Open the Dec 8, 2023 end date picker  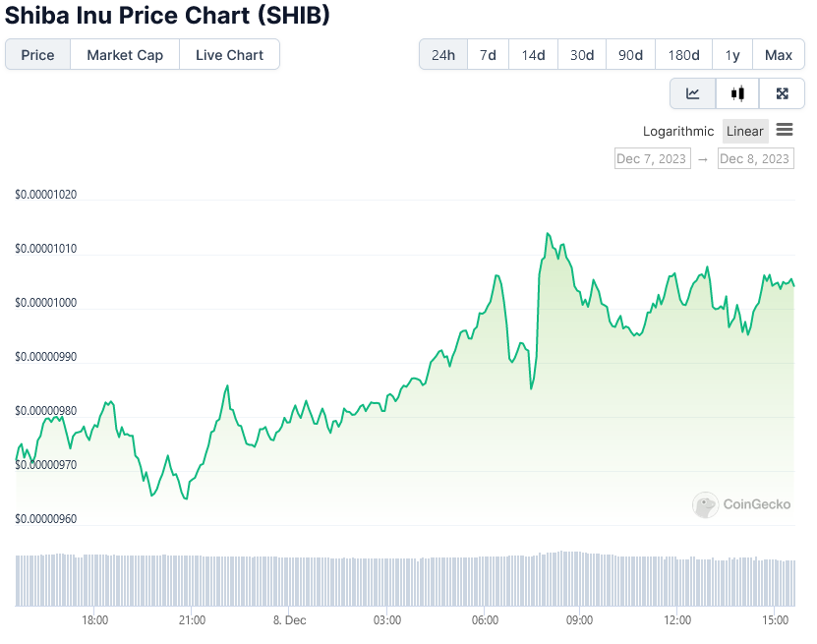click(755, 159)
